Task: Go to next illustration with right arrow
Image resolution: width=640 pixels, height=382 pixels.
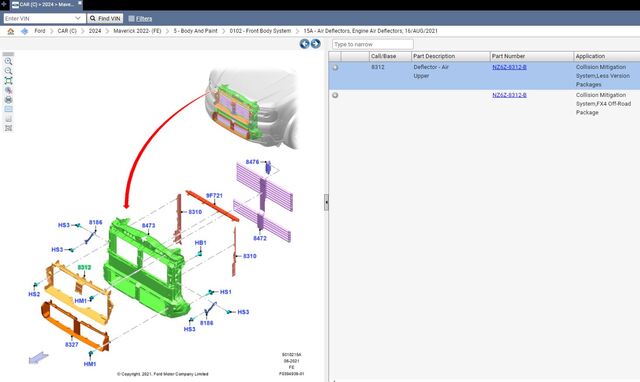Action: [316, 44]
